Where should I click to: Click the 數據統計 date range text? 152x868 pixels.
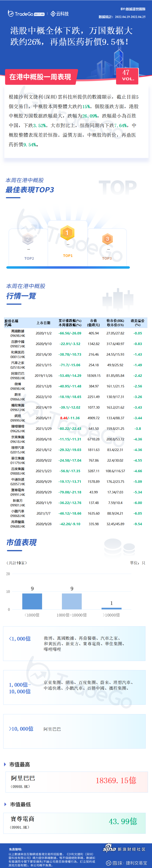pos(122,17)
